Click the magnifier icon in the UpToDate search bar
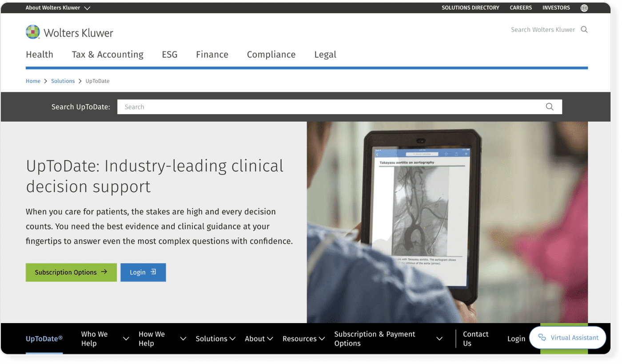This screenshot has width=622, height=364. 550,107
